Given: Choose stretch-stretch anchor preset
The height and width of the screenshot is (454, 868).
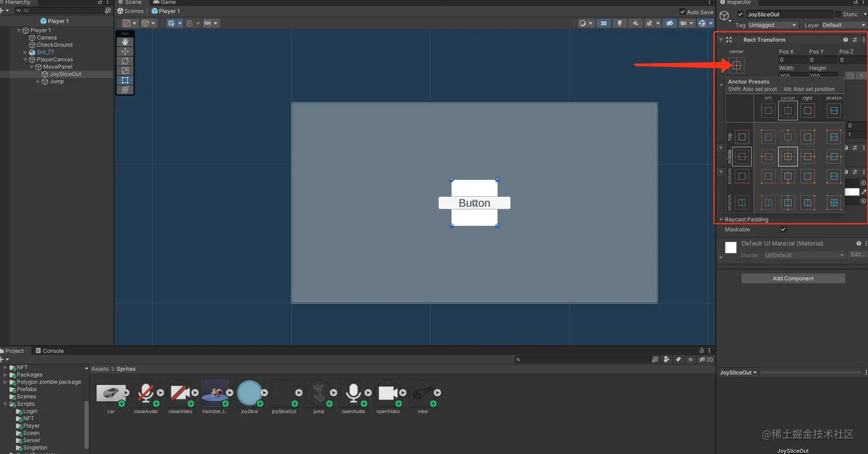Looking at the screenshot, I should (834, 202).
